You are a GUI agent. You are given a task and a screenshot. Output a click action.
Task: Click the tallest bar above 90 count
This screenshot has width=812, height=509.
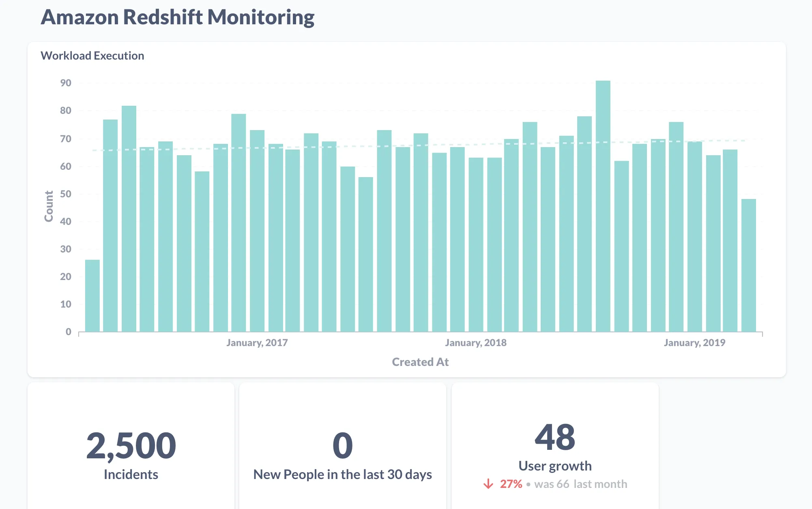(x=603, y=206)
